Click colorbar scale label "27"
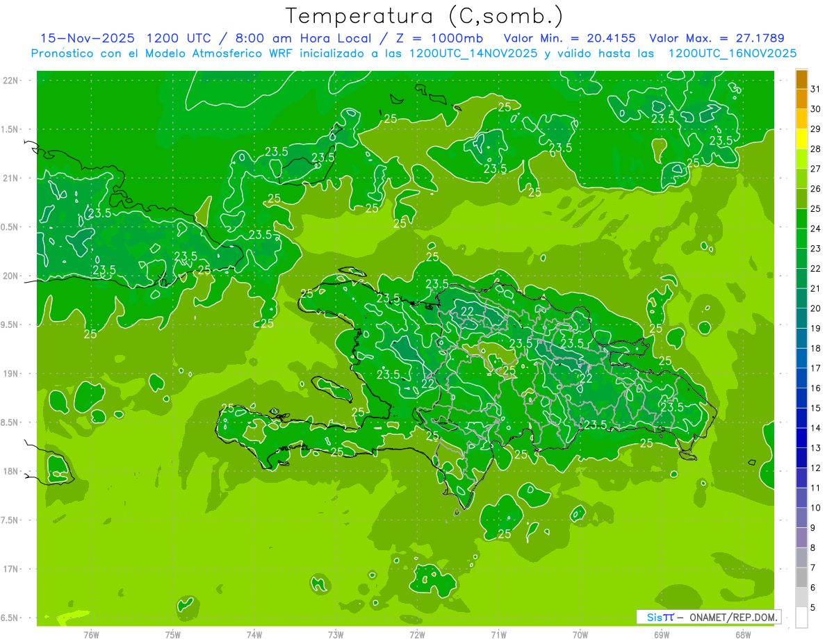Image resolution: width=834 pixels, height=644 pixels. pyautogui.click(x=815, y=169)
